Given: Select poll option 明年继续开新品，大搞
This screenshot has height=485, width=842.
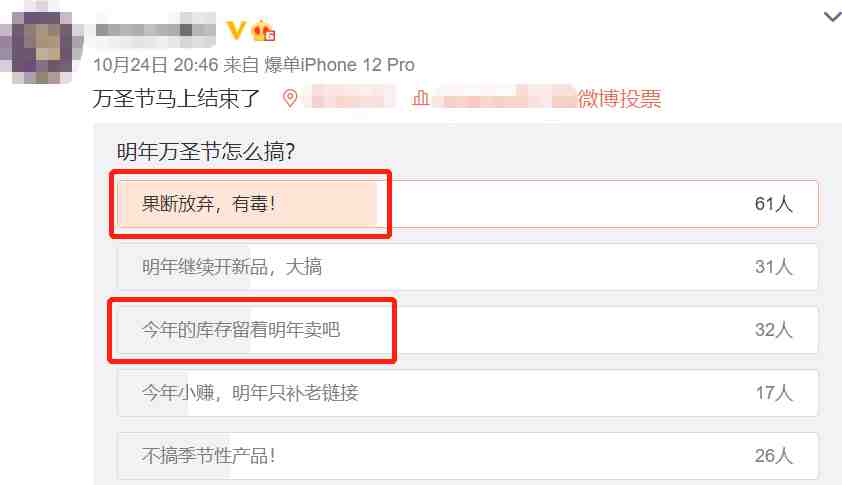Looking at the screenshot, I should [468, 267].
